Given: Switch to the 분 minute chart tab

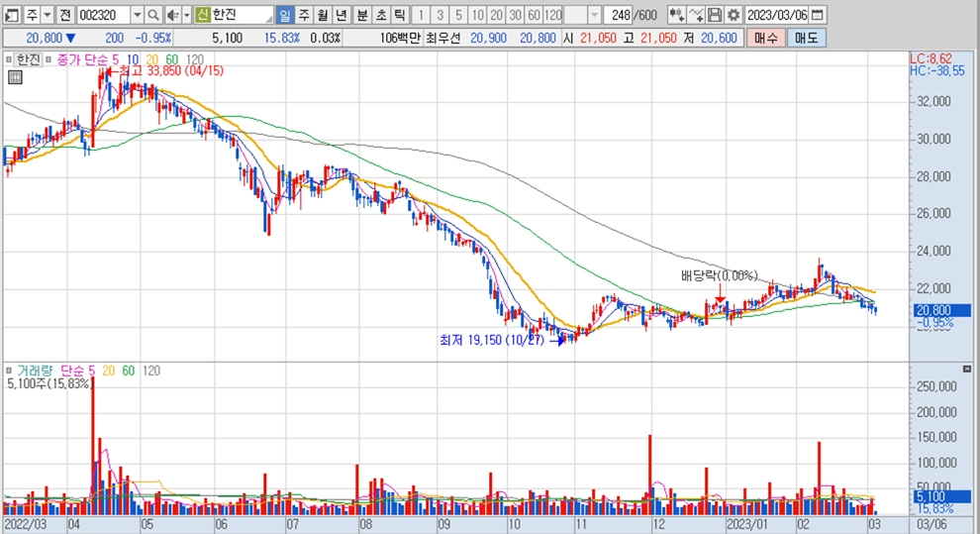Looking at the screenshot, I should coord(361,16).
